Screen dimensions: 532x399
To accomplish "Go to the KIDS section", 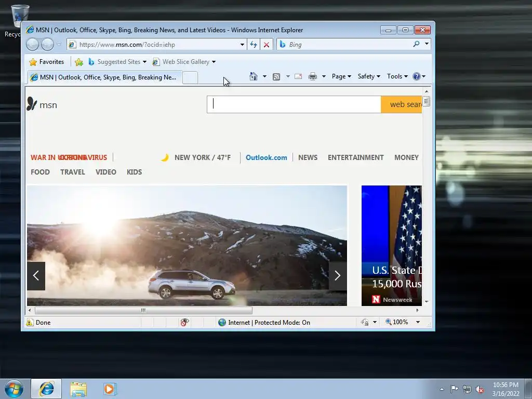I will (x=135, y=172).
